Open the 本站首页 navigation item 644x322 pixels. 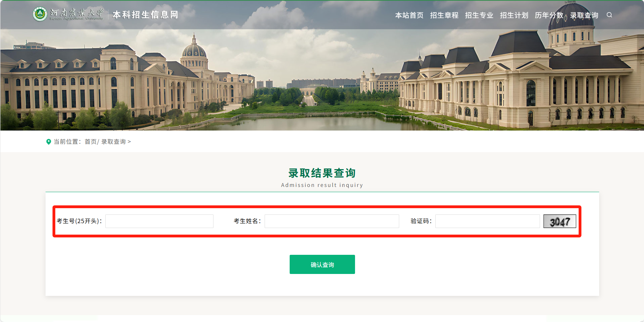point(409,15)
